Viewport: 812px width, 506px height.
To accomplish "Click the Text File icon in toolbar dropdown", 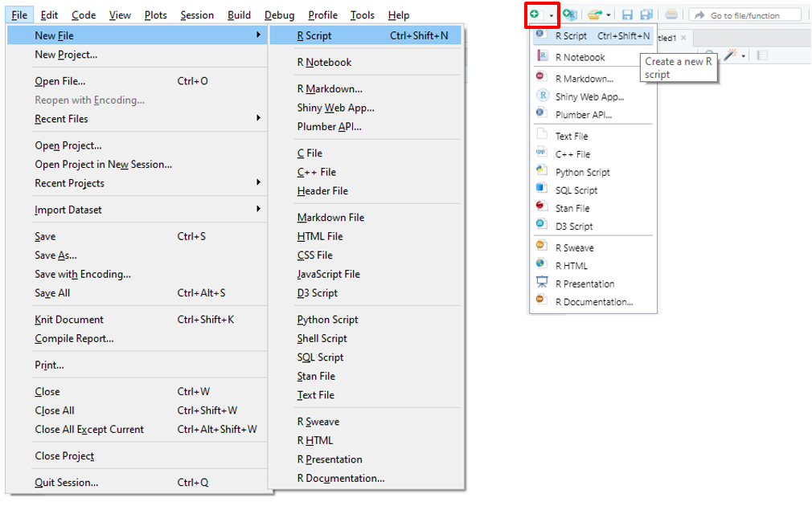I will pos(542,134).
